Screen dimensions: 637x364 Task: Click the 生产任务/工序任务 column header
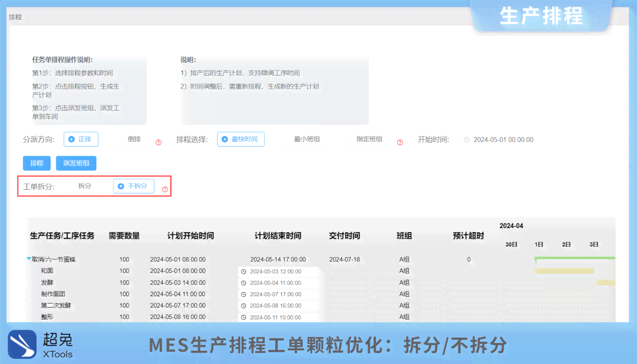tap(62, 236)
